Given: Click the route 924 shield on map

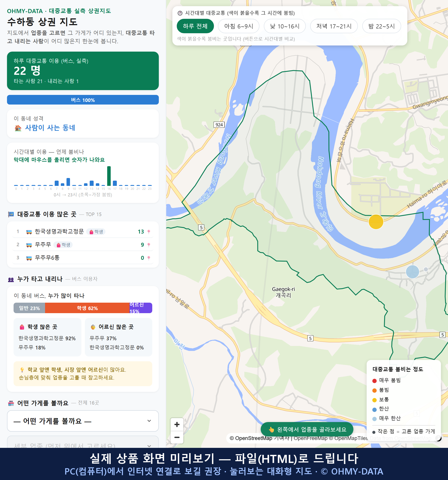Looking at the screenshot, I should point(219,125).
